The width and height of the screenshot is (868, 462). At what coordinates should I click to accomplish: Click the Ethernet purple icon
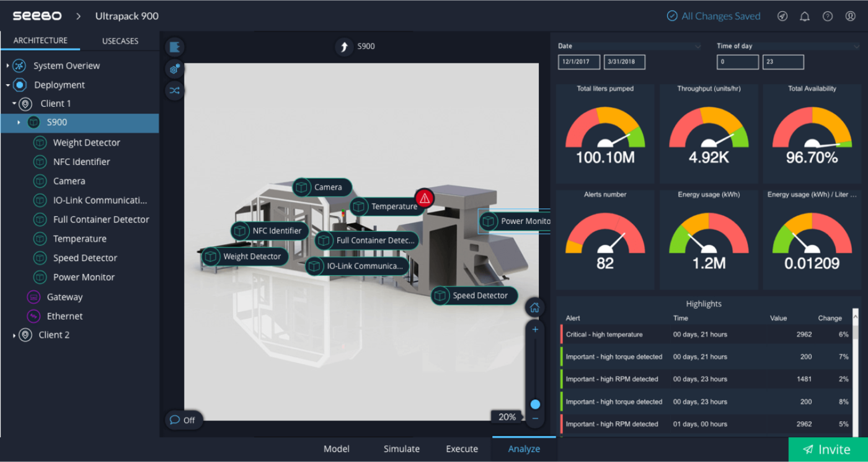coord(34,316)
